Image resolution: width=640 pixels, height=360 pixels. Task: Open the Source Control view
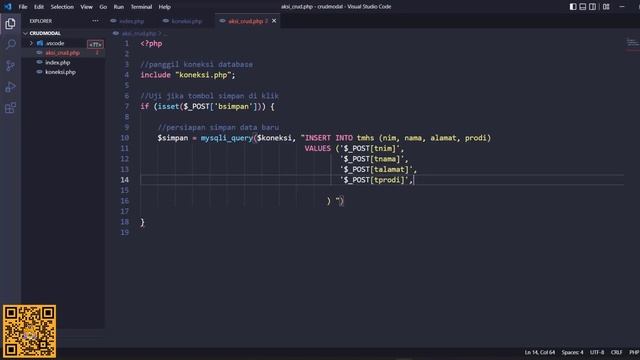pyautogui.click(x=10, y=66)
